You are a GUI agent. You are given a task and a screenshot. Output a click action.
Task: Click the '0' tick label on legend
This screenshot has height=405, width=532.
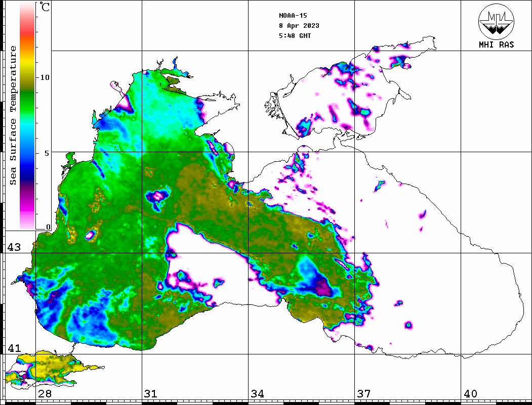(x=48, y=227)
